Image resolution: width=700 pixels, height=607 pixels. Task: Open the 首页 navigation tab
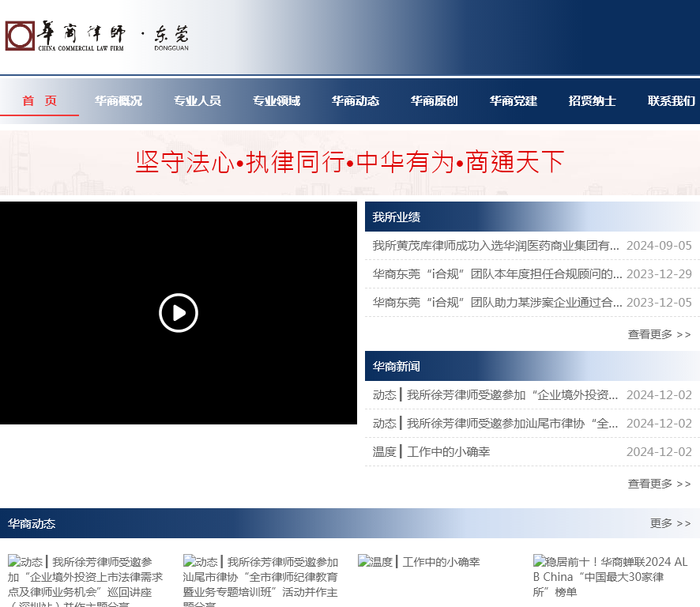click(x=40, y=101)
